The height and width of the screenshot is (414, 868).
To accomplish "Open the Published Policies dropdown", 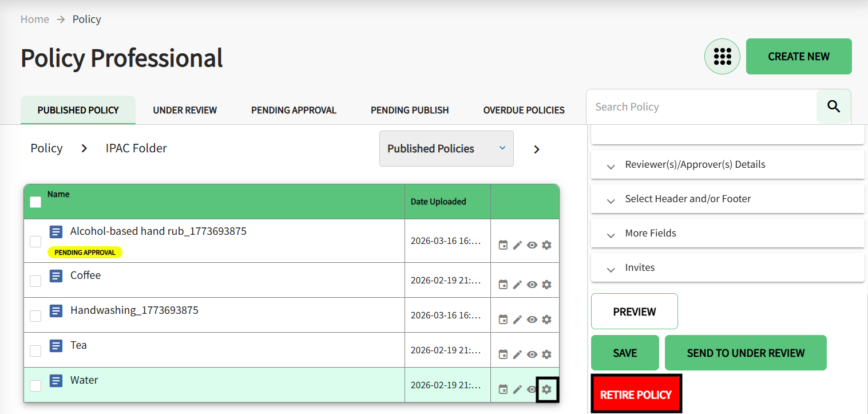I will tap(446, 148).
